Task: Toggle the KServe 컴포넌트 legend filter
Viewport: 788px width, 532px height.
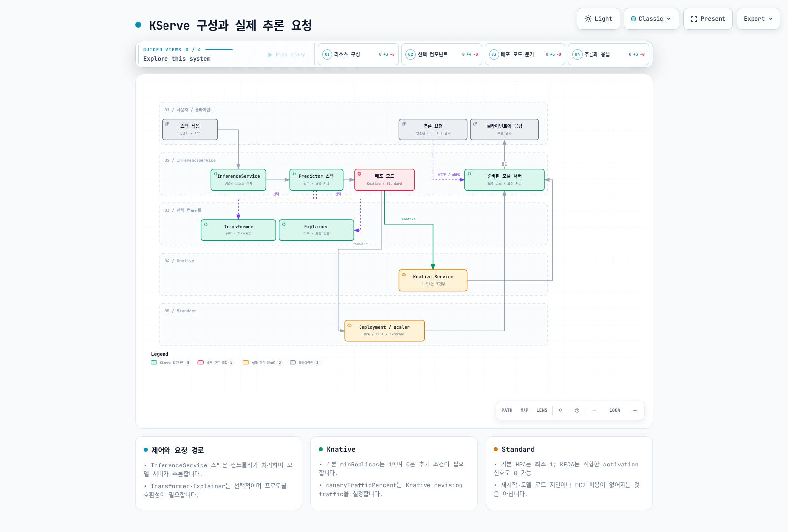Action: (170, 363)
